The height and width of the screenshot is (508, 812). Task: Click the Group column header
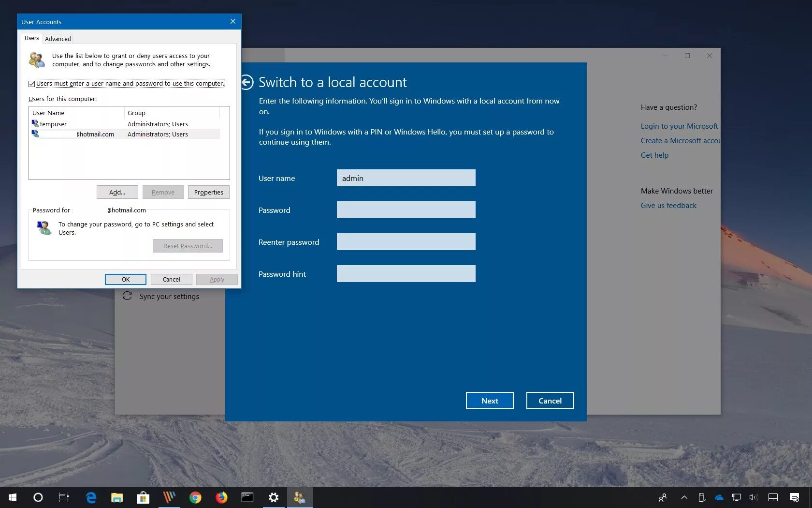pyautogui.click(x=172, y=113)
